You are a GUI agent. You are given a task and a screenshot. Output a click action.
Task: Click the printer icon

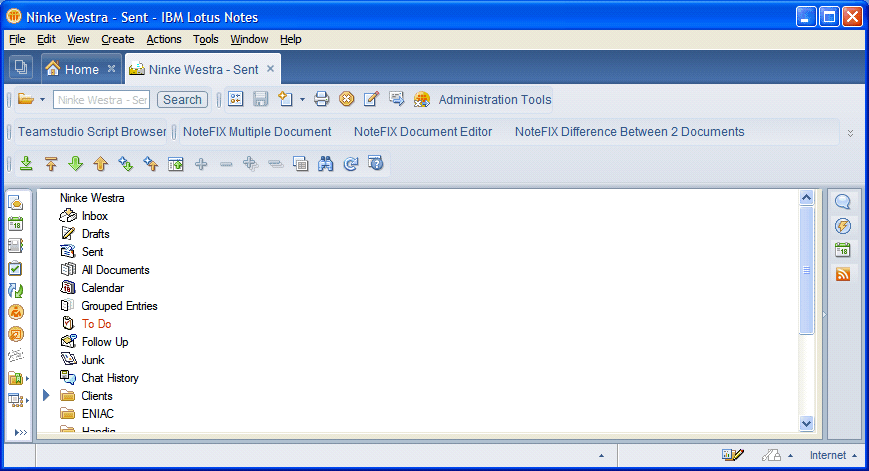pyautogui.click(x=321, y=99)
